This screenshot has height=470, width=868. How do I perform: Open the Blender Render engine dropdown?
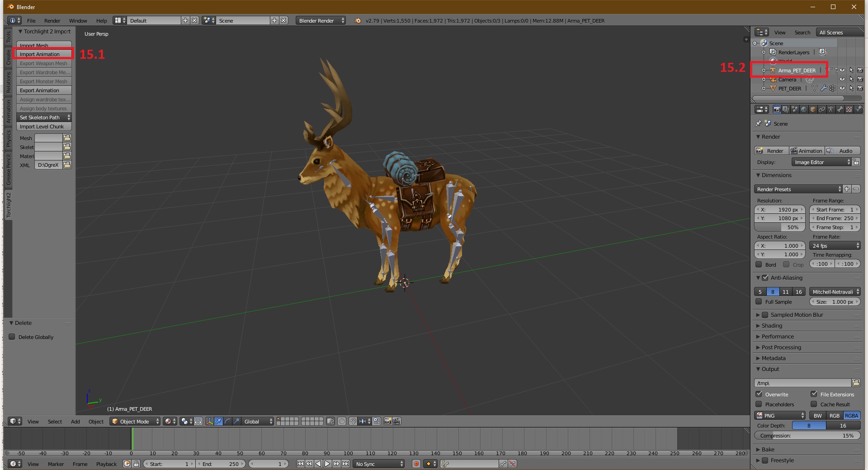(x=321, y=21)
